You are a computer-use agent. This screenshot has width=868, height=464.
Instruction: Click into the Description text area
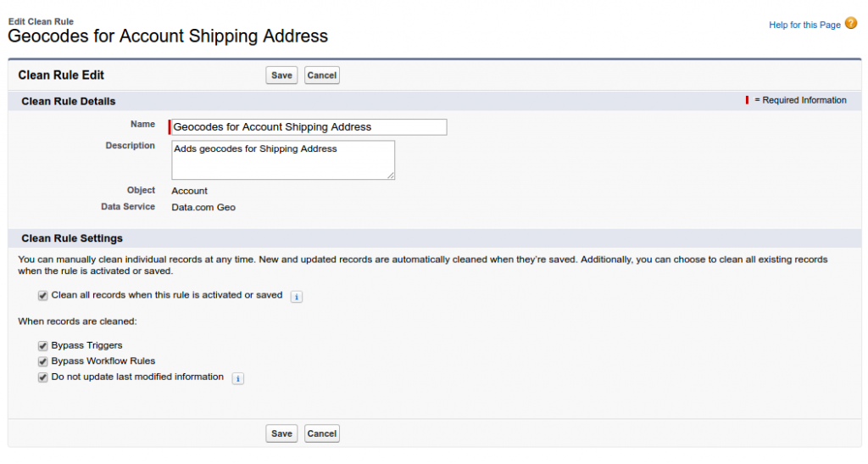pos(283,160)
